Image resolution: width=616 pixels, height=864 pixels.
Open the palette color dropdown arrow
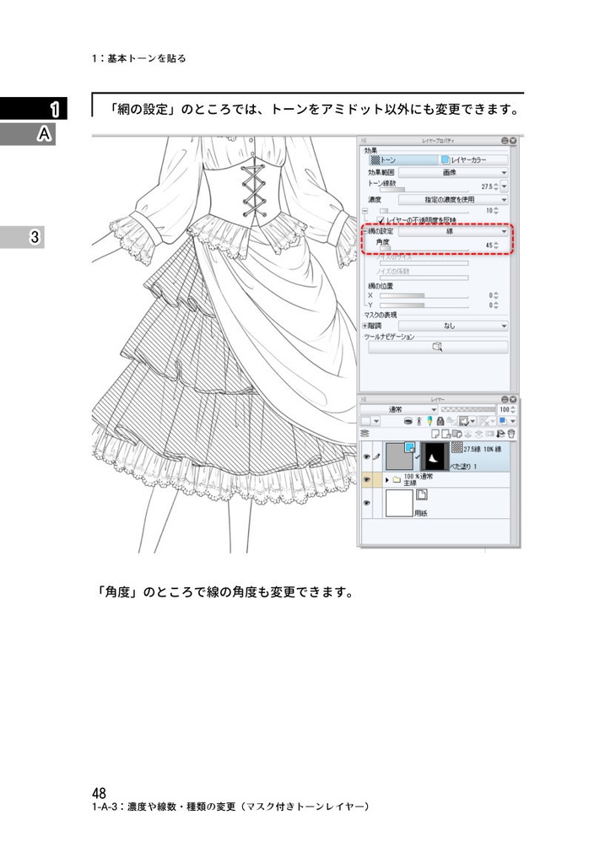376,422
